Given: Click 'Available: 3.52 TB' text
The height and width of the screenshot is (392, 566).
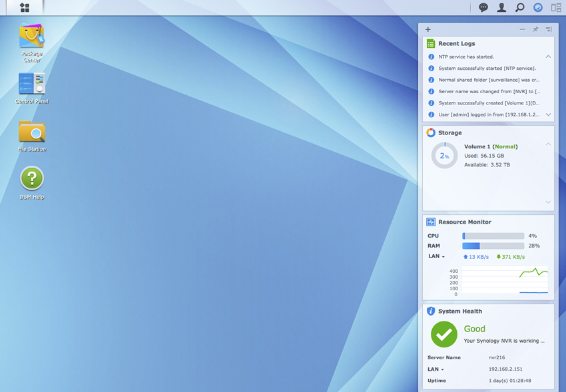Looking at the screenshot, I should pyautogui.click(x=487, y=165).
